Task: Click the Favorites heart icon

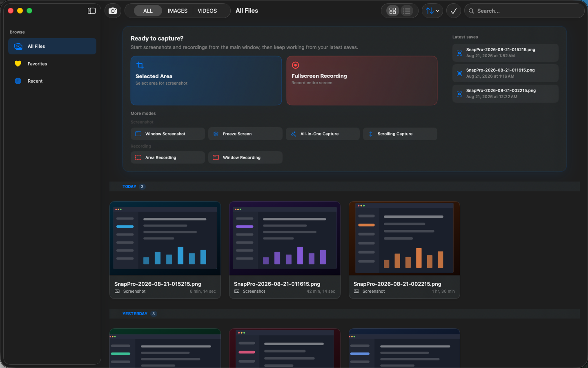Action: (x=18, y=64)
